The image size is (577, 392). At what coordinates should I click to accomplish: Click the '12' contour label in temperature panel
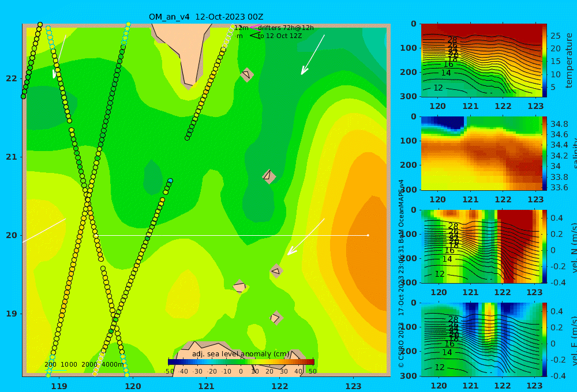point(438,88)
